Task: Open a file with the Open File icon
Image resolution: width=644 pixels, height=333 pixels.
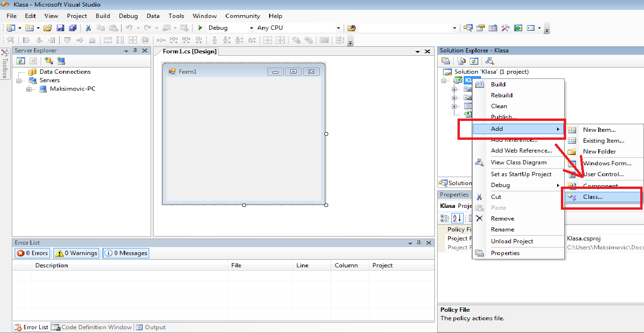Action: coord(48,28)
